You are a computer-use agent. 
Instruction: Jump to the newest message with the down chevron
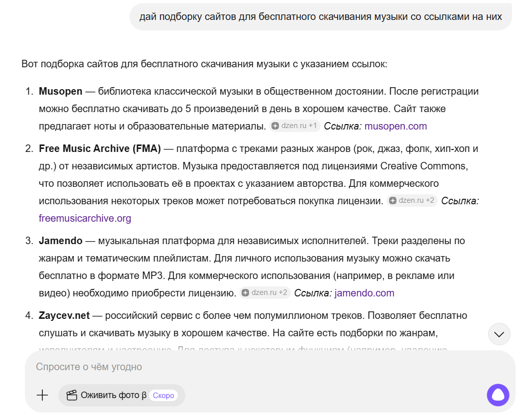pyautogui.click(x=499, y=334)
